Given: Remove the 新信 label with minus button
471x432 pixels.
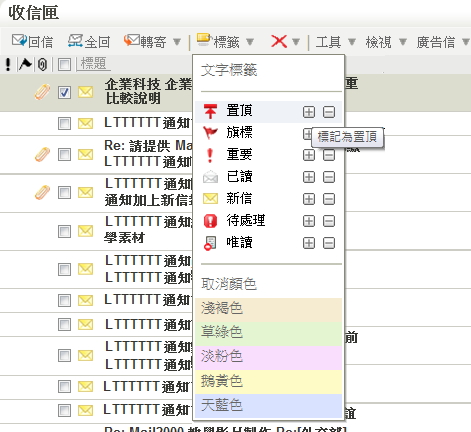Looking at the screenshot, I should [x=329, y=199].
